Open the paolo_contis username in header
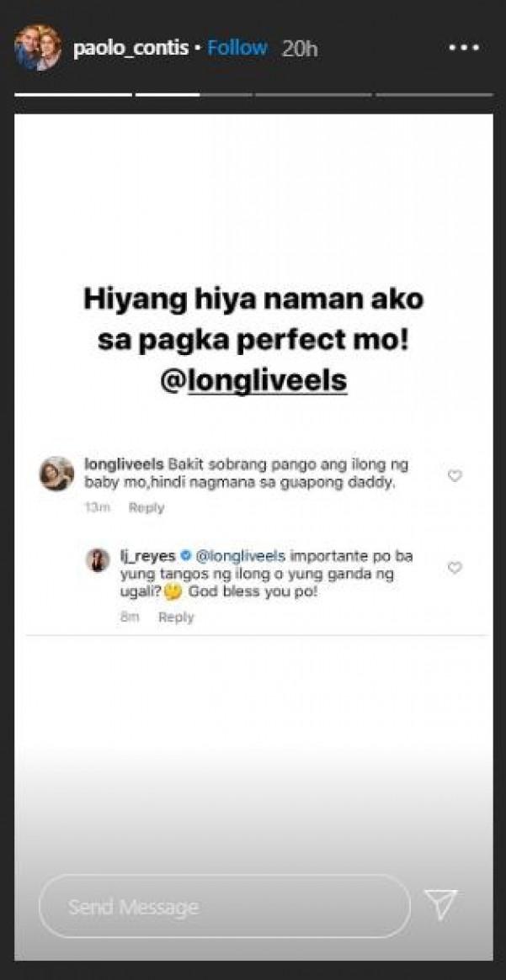This screenshot has width=506, height=980. pos(130,49)
